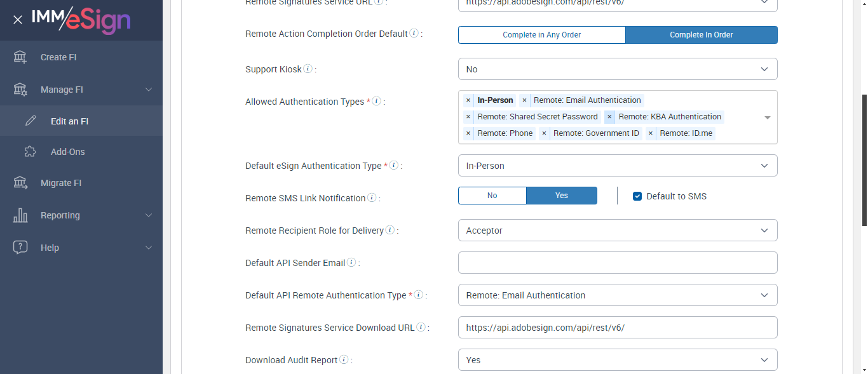Click info icon next to Support Kiosk
868x374 pixels.
click(x=308, y=69)
